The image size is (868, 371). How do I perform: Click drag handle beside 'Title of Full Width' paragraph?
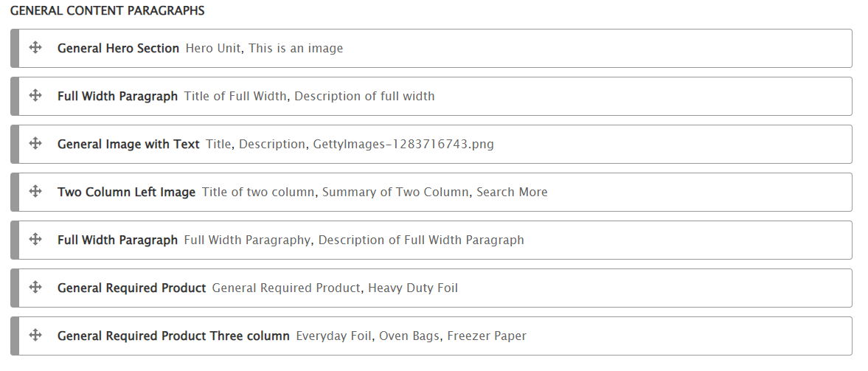(35, 96)
